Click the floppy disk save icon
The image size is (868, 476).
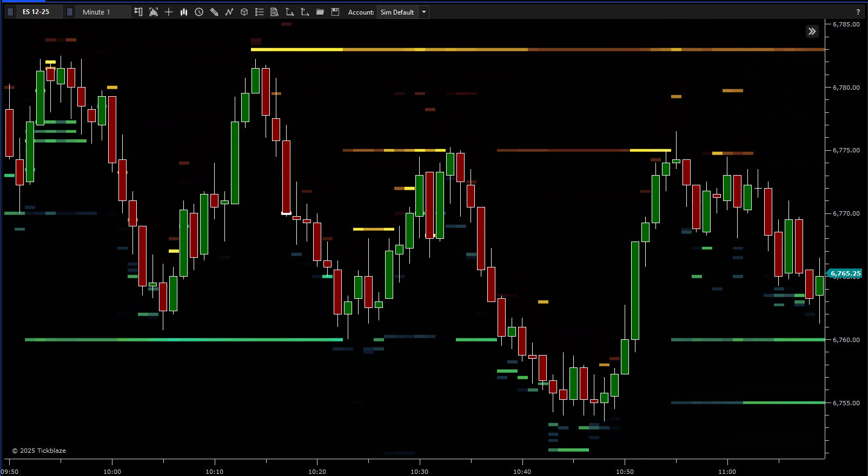[335, 12]
